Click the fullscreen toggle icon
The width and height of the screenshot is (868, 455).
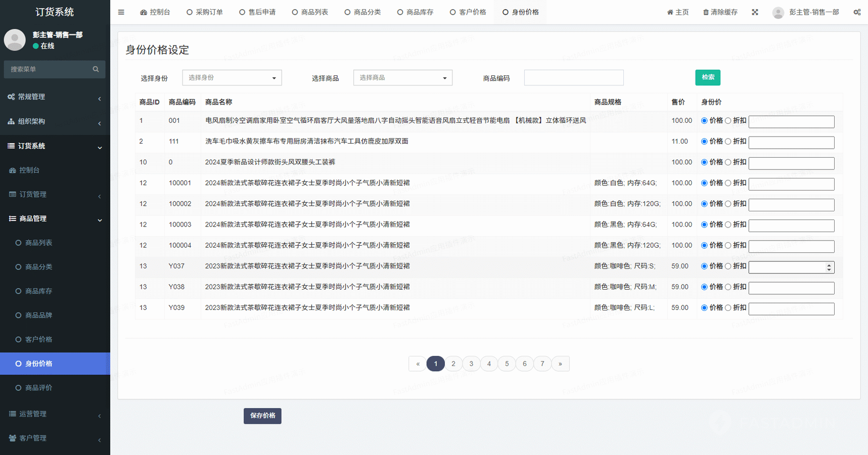(x=755, y=12)
